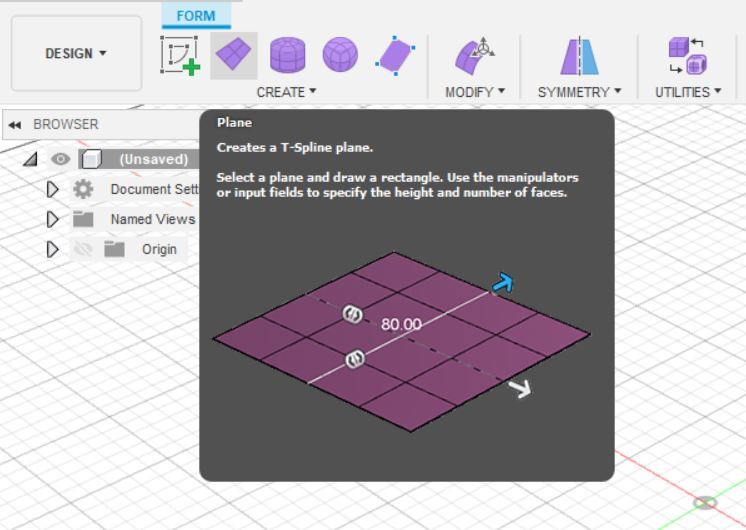Viewport: 746px width, 530px height.
Task: Open the DESIGN workspace dropdown
Action: click(x=76, y=53)
